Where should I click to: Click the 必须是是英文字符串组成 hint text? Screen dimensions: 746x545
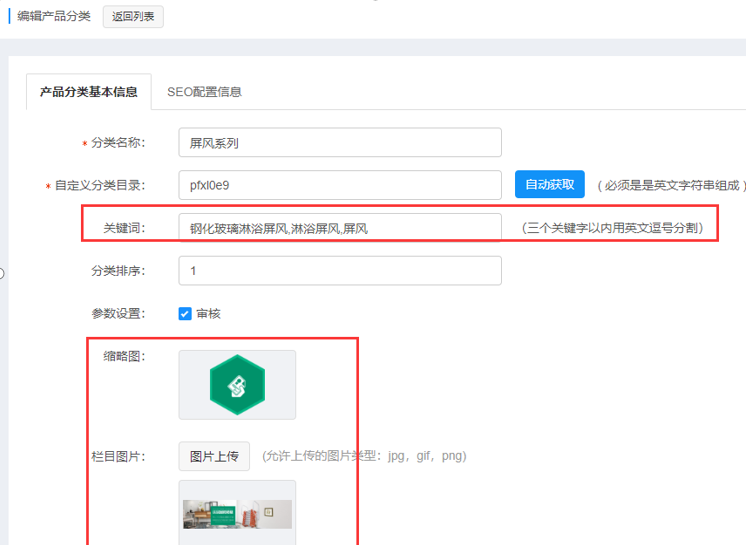671,185
